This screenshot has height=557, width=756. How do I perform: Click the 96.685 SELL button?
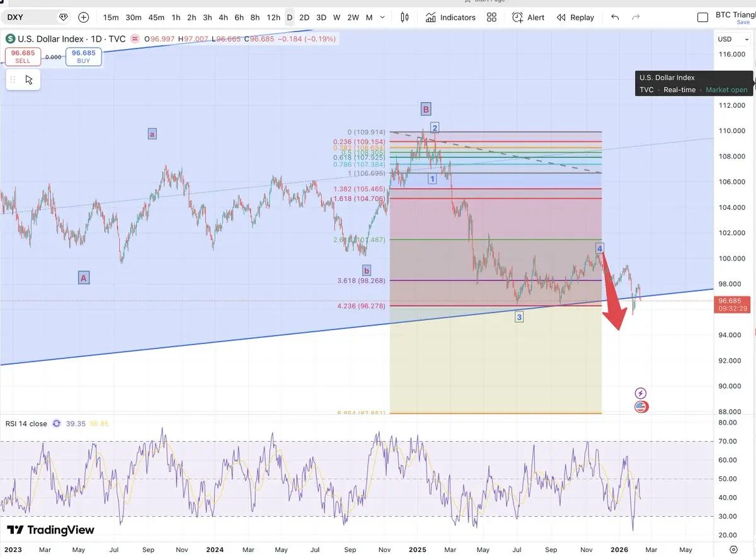pos(23,57)
